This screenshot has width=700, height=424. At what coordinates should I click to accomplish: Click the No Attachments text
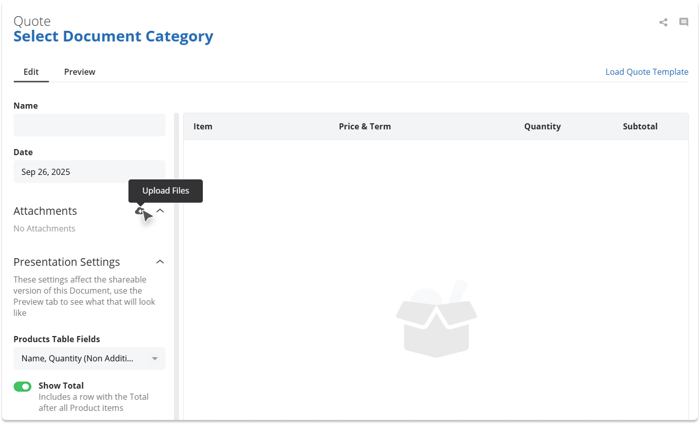(44, 229)
